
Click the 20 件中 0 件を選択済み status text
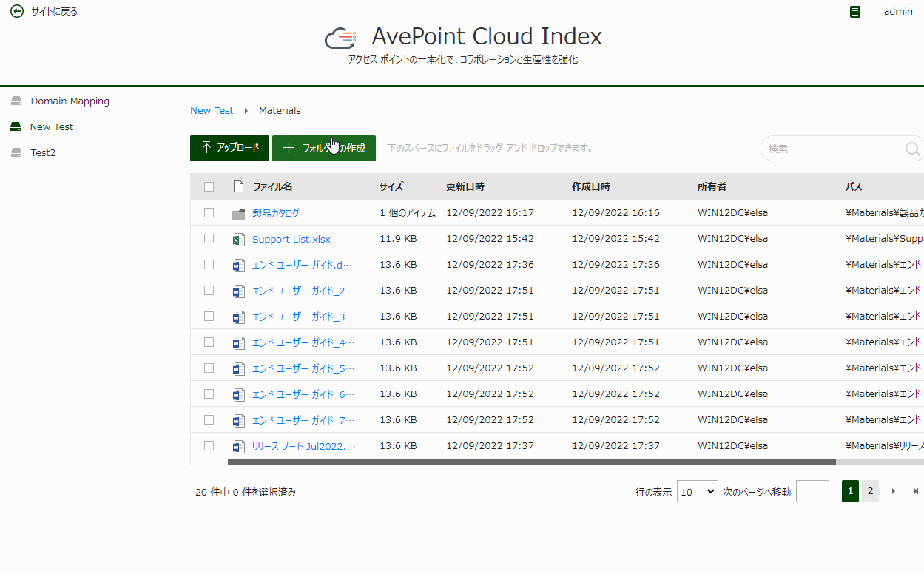246,492
